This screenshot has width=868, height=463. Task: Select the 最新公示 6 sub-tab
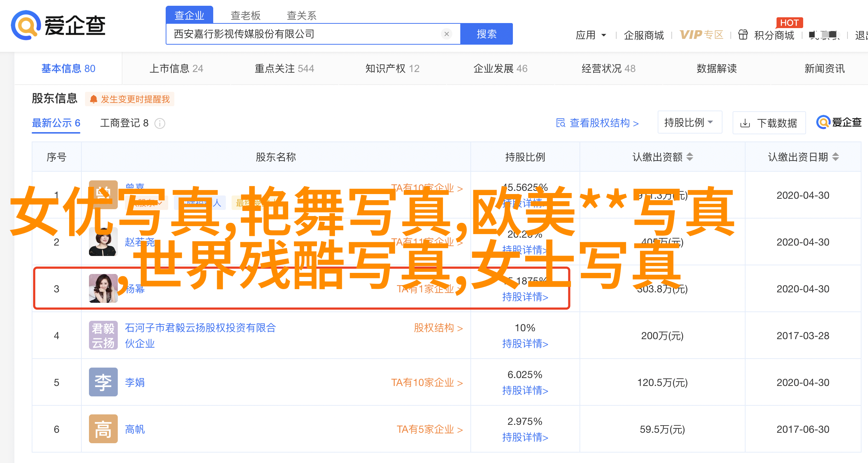[56, 123]
